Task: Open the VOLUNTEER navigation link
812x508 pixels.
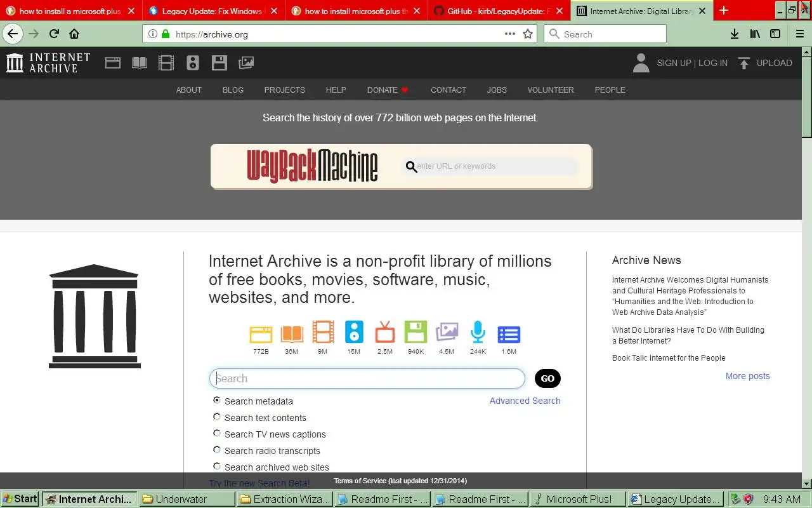Action: coord(551,90)
